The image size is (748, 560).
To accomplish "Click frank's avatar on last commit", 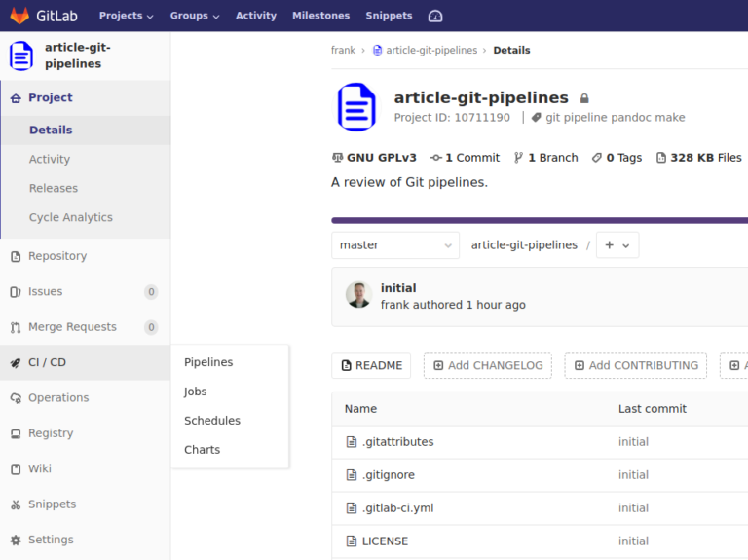I will point(358,295).
